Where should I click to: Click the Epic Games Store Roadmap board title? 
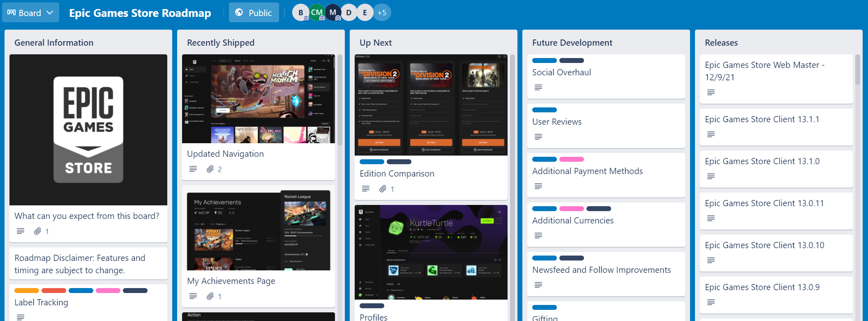click(140, 13)
